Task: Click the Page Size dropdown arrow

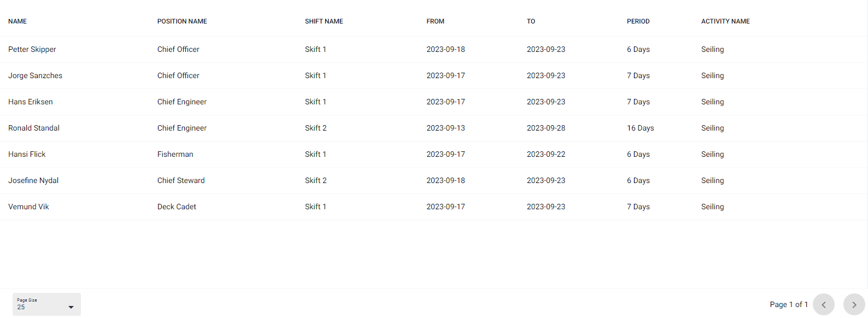Action: coord(71,307)
